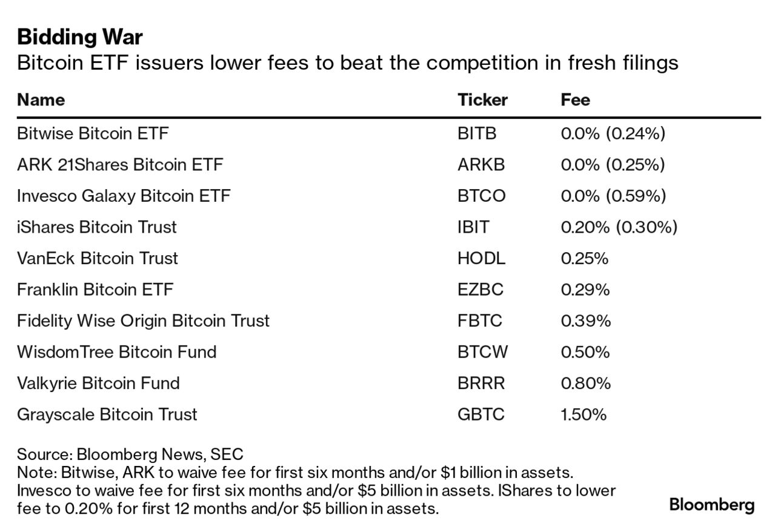
Task: Select the Invesco Galaxy Bitcoin ETF name
Action: tap(124, 196)
